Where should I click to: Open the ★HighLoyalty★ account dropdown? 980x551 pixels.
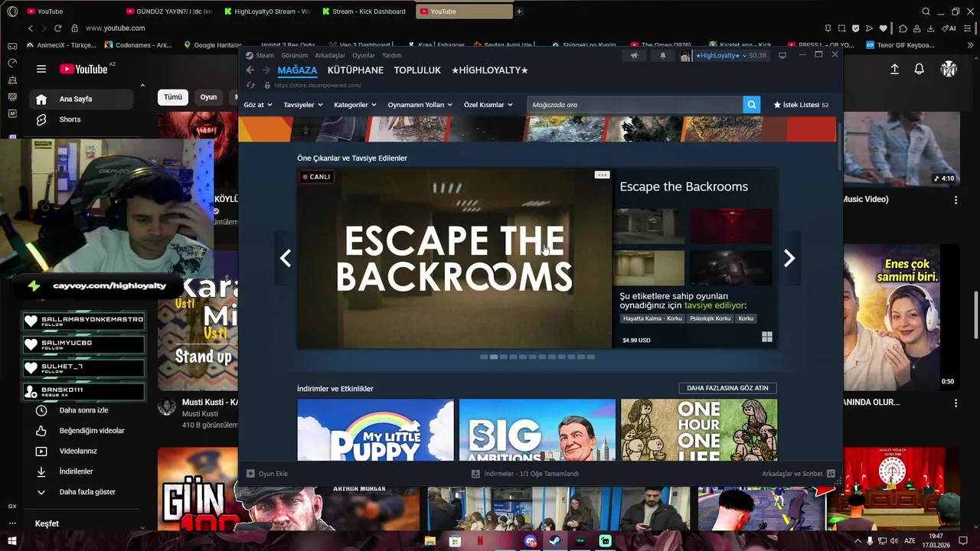(x=720, y=56)
